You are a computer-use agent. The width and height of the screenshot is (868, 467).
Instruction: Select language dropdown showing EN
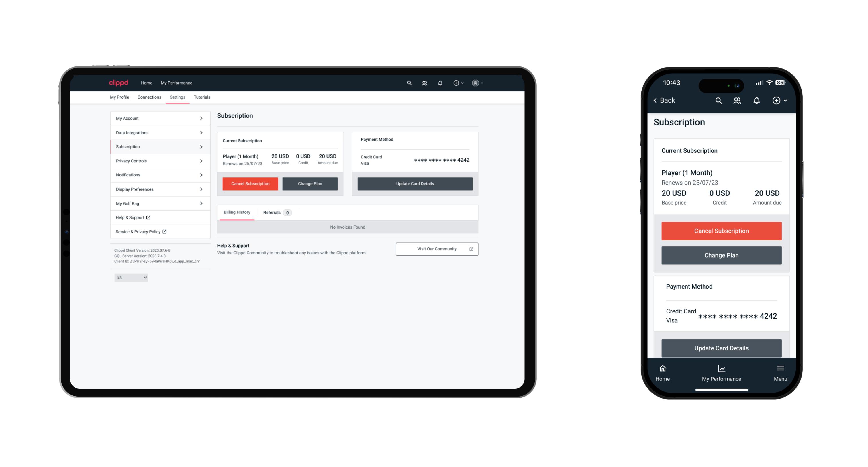click(x=130, y=277)
